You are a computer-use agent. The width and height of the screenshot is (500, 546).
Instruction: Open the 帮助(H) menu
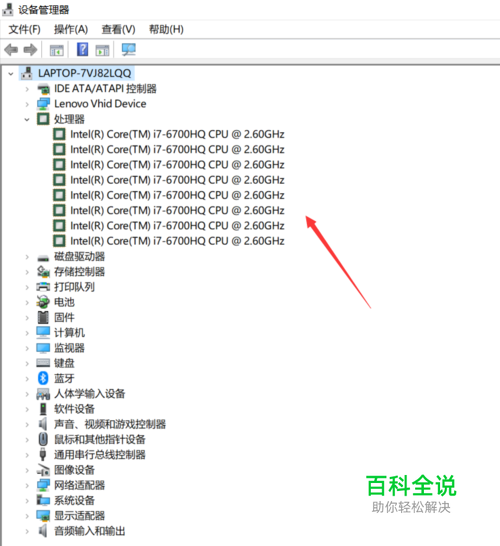[166, 29]
